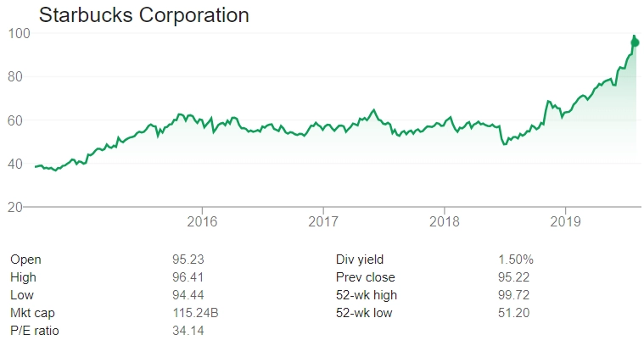
Task: Click the Open price value 95.23
Action: (x=188, y=259)
